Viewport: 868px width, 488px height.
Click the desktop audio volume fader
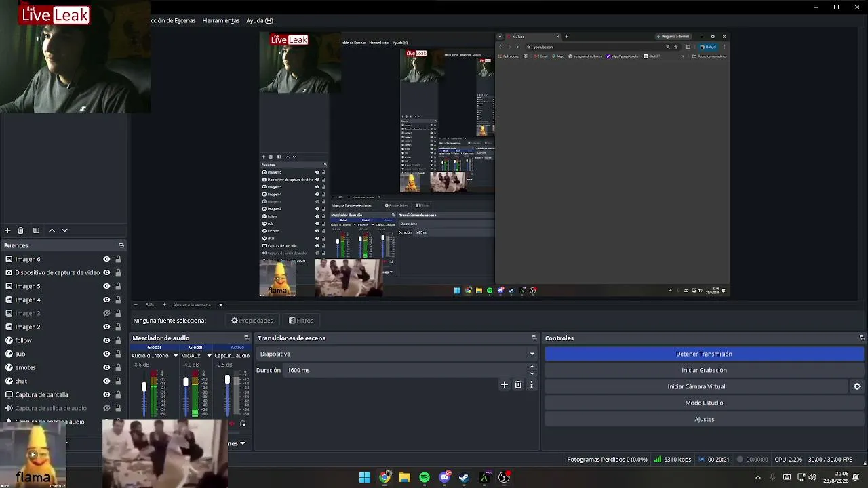click(144, 387)
